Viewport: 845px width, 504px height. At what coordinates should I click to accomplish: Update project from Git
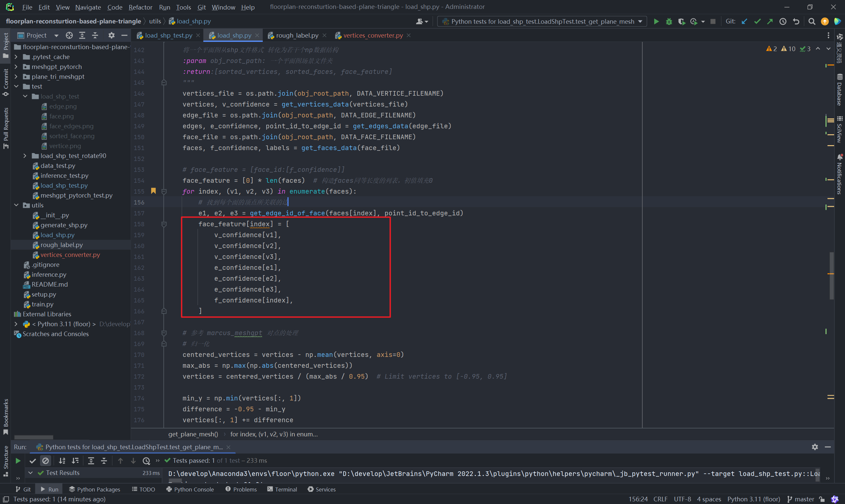tap(744, 21)
